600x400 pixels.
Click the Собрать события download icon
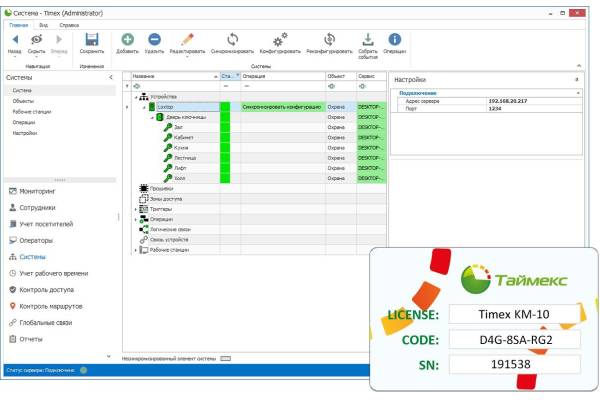(367, 38)
